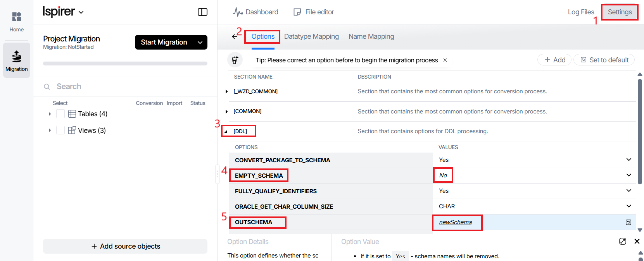Check the Views (3) checkbox
The image size is (644, 261).
click(60, 130)
